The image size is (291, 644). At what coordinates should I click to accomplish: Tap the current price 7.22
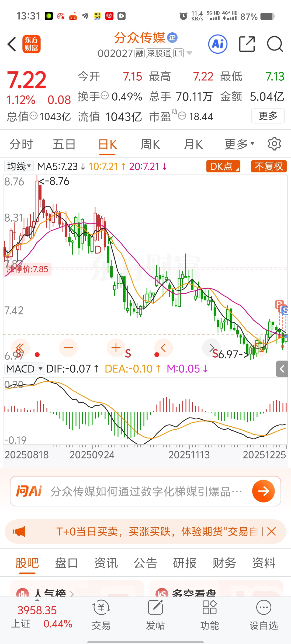pos(26,80)
